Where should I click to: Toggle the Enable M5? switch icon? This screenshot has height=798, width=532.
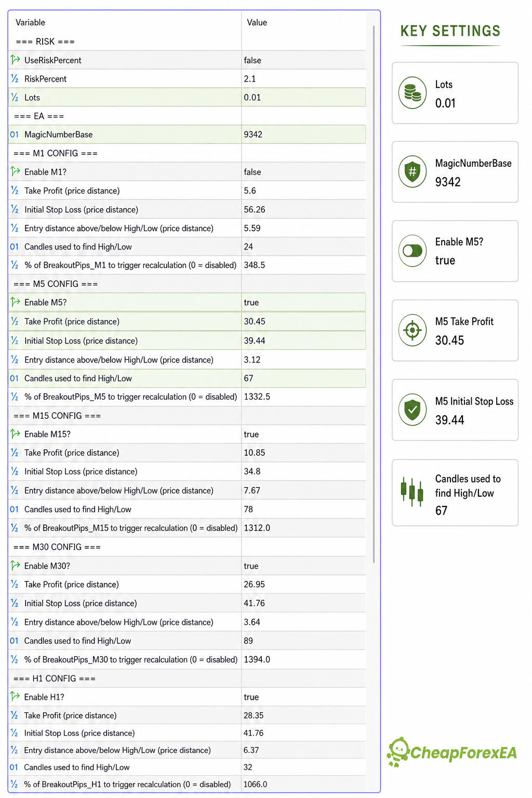[x=413, y=251]
